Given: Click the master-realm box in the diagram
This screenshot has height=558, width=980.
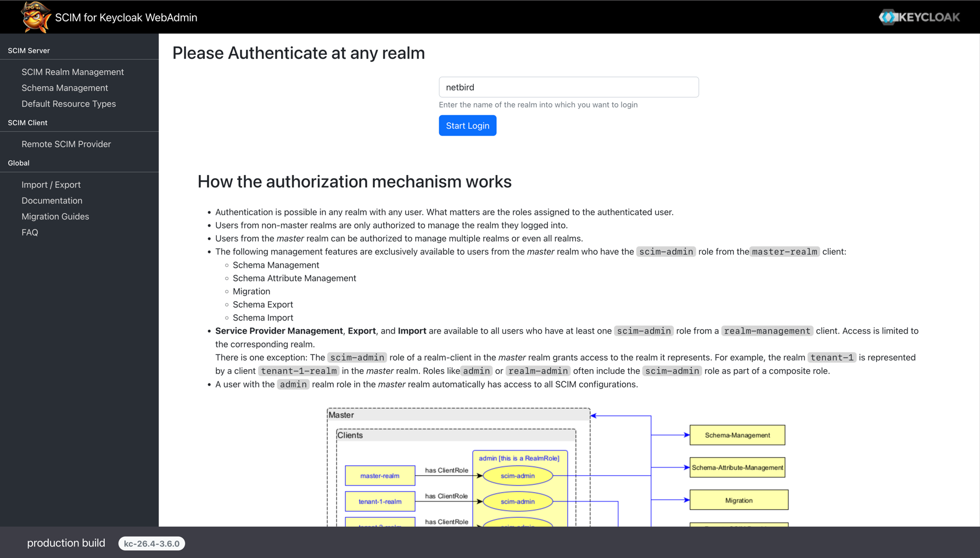Looking at the screenshot, I should (x=380, y=476).
